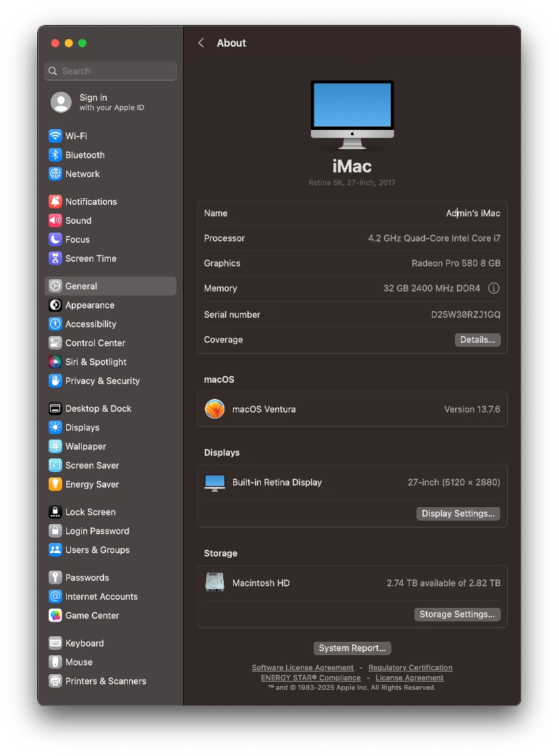Open Privacy & Security hand icon
The height and width of the screenshot is (756, 559).
pyautogui.click(x=55, y=381)
